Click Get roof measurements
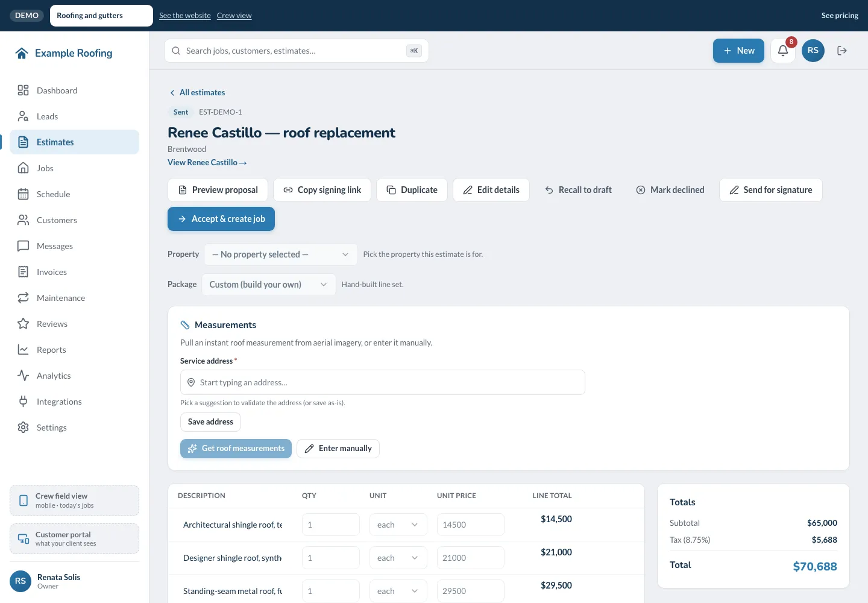 click(236, 449)
